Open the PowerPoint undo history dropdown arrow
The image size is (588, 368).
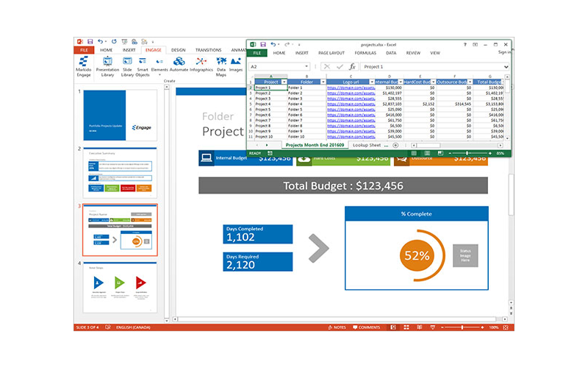[106, 42]
